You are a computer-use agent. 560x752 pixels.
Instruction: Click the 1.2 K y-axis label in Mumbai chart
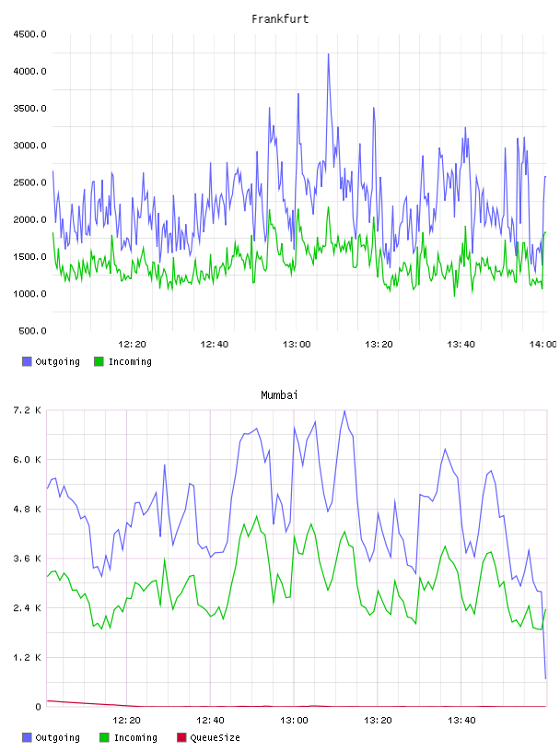[x=27, y=657]
